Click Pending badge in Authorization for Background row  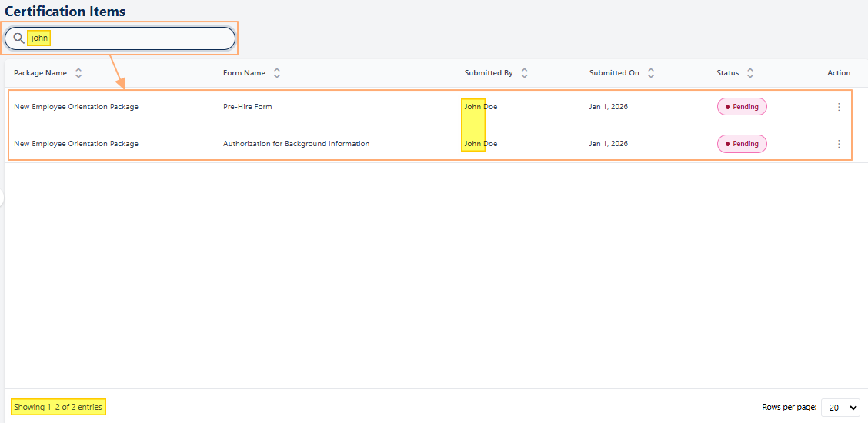[x=742, y=144]
